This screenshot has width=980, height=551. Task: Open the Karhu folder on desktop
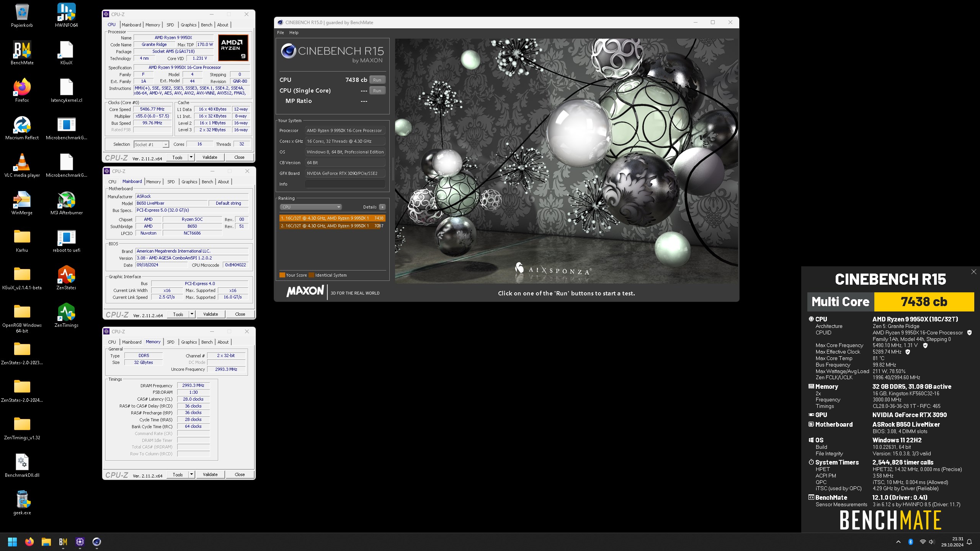pyautogui.click(x=22, y=240)
